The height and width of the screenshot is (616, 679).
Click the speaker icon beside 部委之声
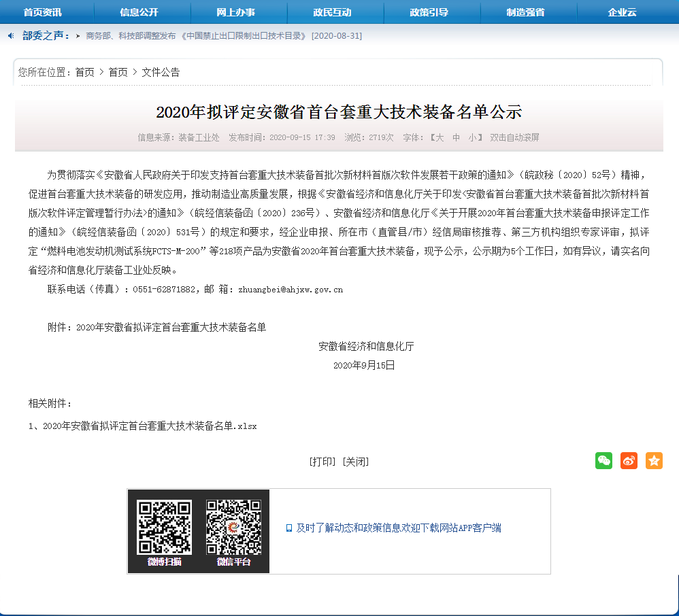click(x=11, y=35)
